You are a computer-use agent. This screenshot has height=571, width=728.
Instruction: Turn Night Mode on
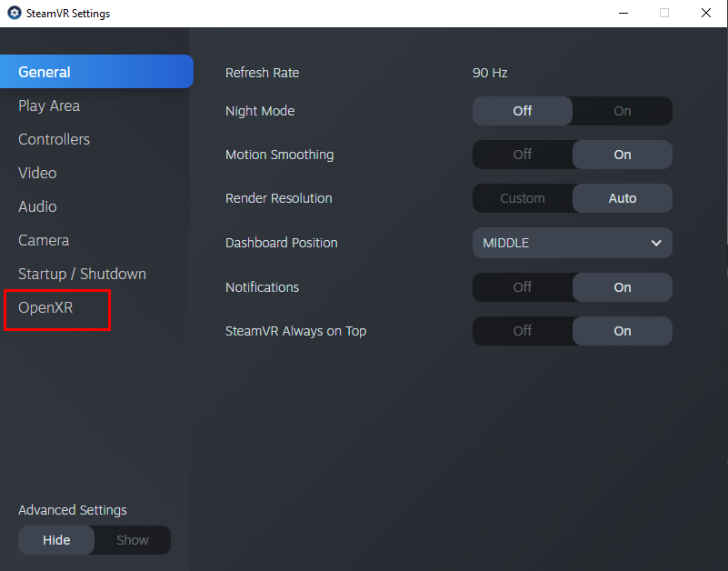coord(622,111)
